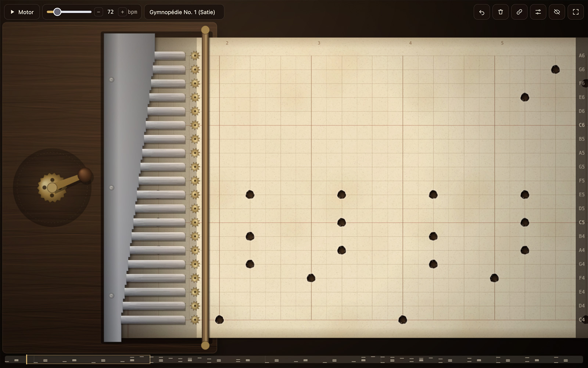588x368 pixels.
Task: Click the brass roller bottom knob
Action: [205, 346]
